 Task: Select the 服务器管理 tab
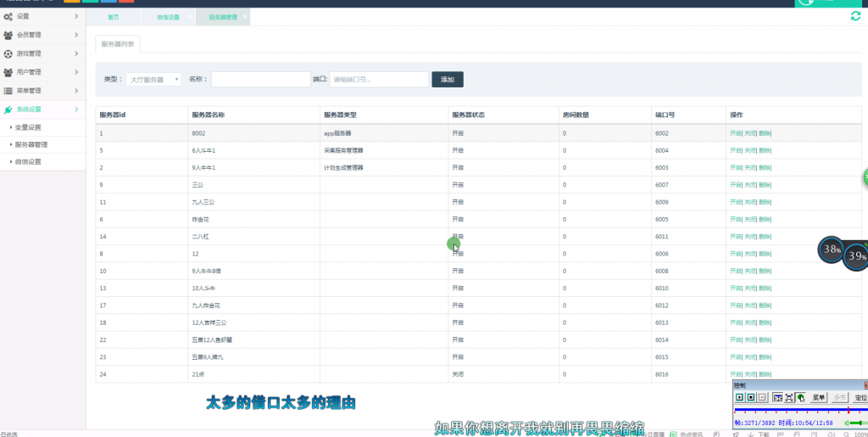pos(223,17)
